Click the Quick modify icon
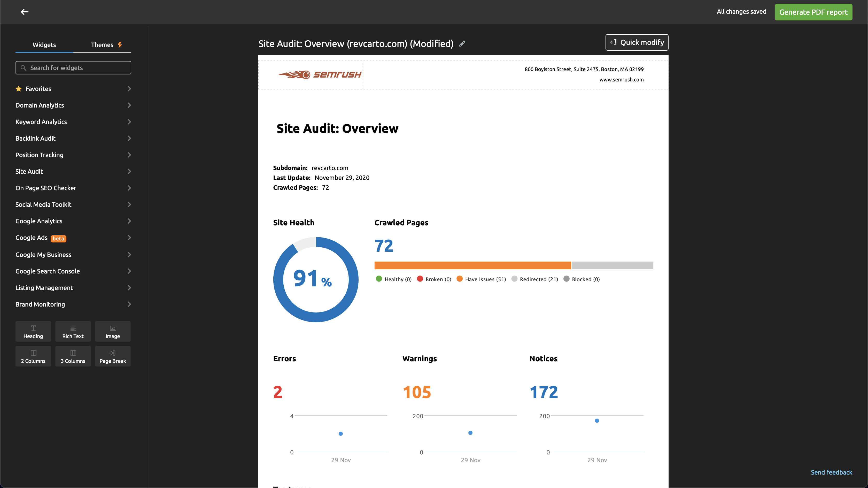The width and height of the screenshot is (868, 488). 614,42
